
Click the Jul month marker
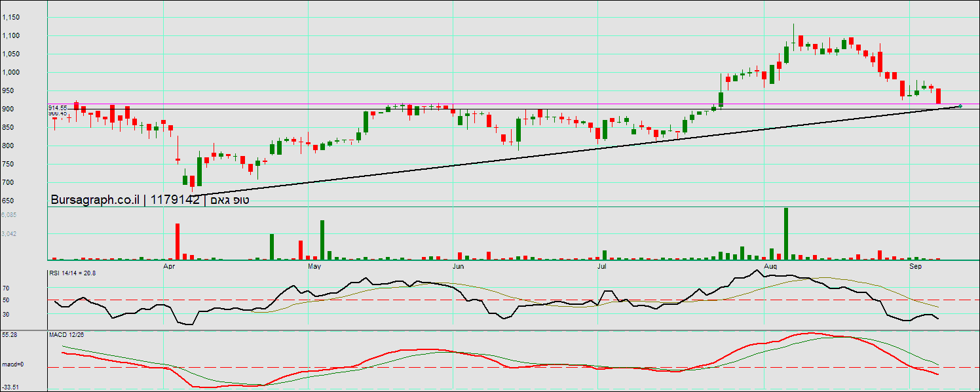pos(600,267)
